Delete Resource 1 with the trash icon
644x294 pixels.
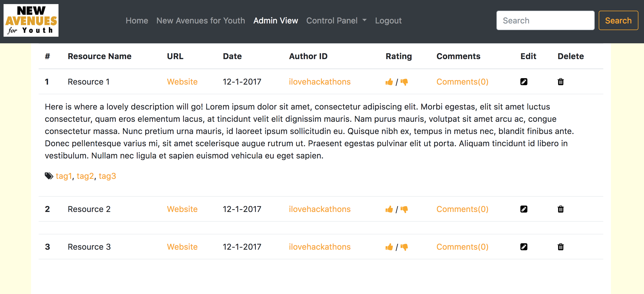pyautogui.click(x=561, y=82)
